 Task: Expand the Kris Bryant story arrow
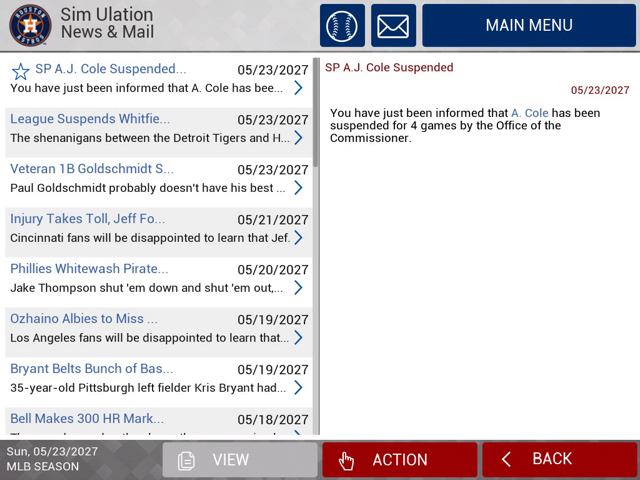[298, 387]
